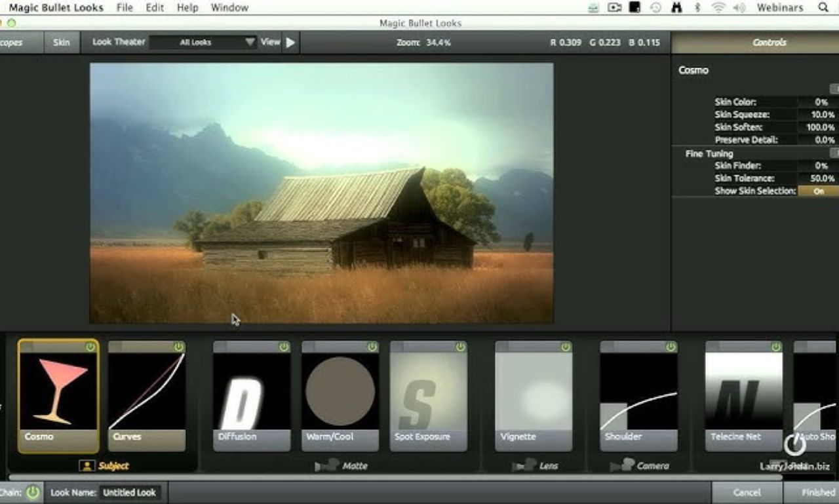Click the Cancel button
The image size is (839, 504).
point(747,492)
